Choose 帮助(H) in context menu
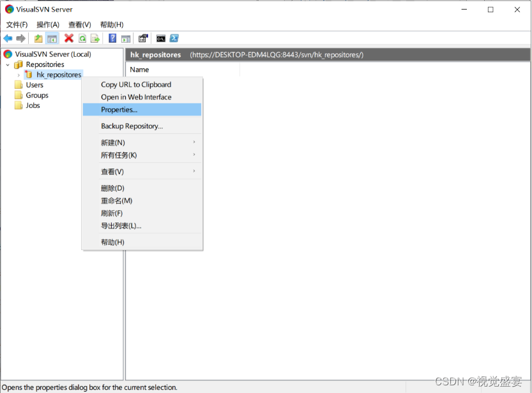The height and width of the screenshot is (393, 532). 142,242
